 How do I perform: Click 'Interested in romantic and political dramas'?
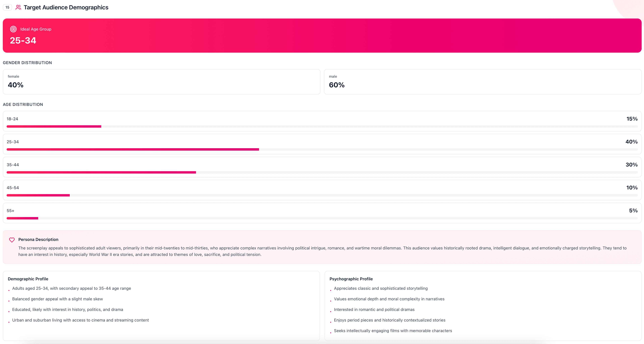pos(374,310)
